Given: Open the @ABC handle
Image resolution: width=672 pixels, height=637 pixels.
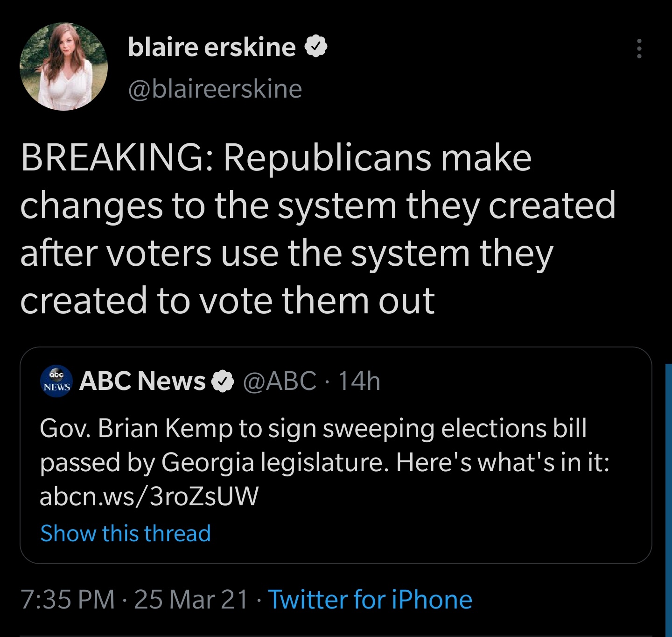Looking at the screenshot, I should tap(280, 381).
